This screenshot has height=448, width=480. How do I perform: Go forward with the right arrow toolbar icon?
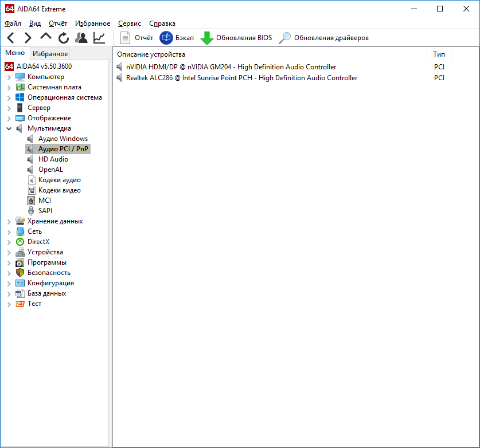[28, 38]
